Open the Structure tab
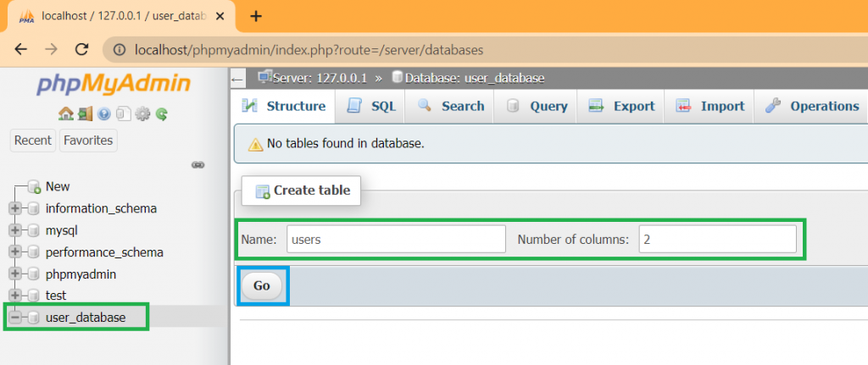The height and width of the screenshot is (365, 868). point(285,106)
